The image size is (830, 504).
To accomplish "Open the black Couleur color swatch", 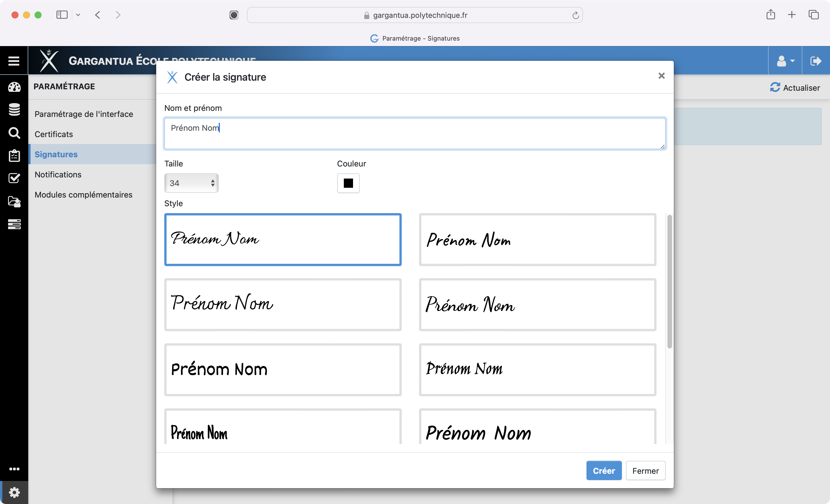I will coord(348,183).
